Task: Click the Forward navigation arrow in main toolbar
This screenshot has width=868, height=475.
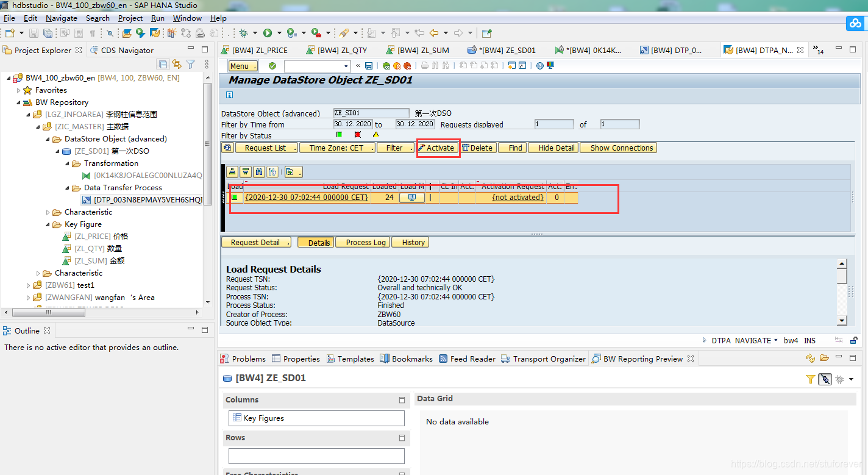Action: (x=458, y=33)
